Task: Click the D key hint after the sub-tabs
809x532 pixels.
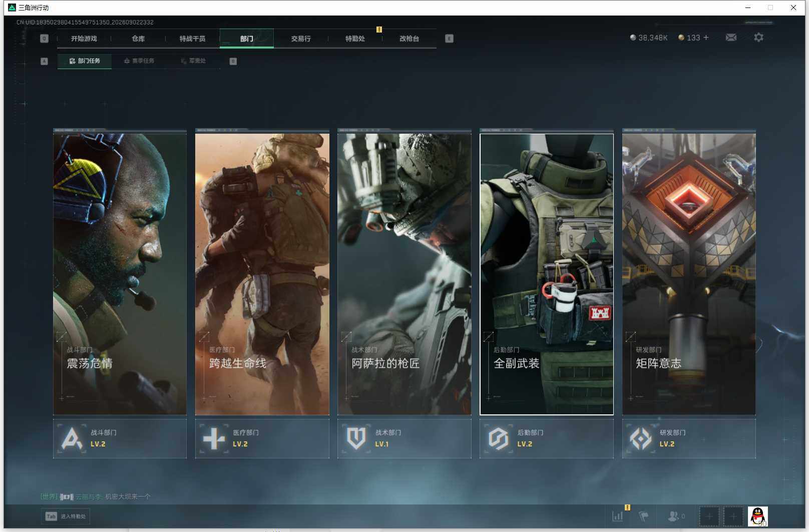Action: 233,61
